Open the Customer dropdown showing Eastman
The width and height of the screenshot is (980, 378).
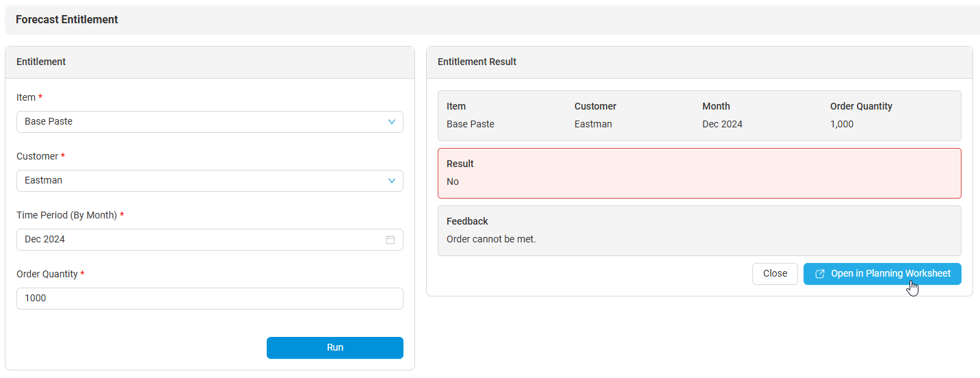[205, 181]
